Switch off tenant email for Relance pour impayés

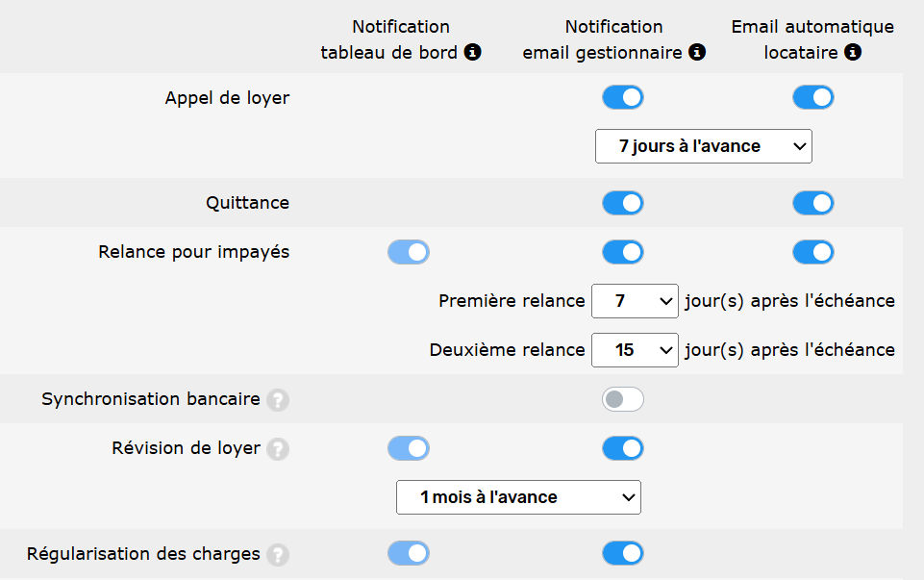pos(812,252)
